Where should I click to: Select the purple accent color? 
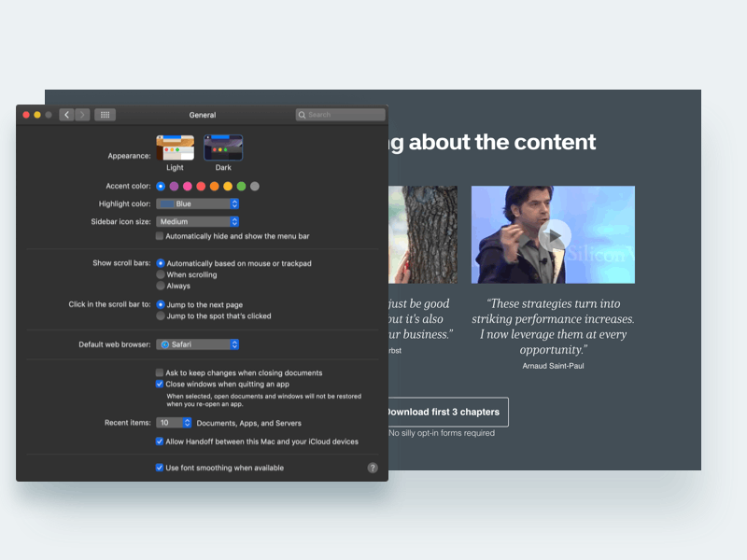tap(174, 186)
